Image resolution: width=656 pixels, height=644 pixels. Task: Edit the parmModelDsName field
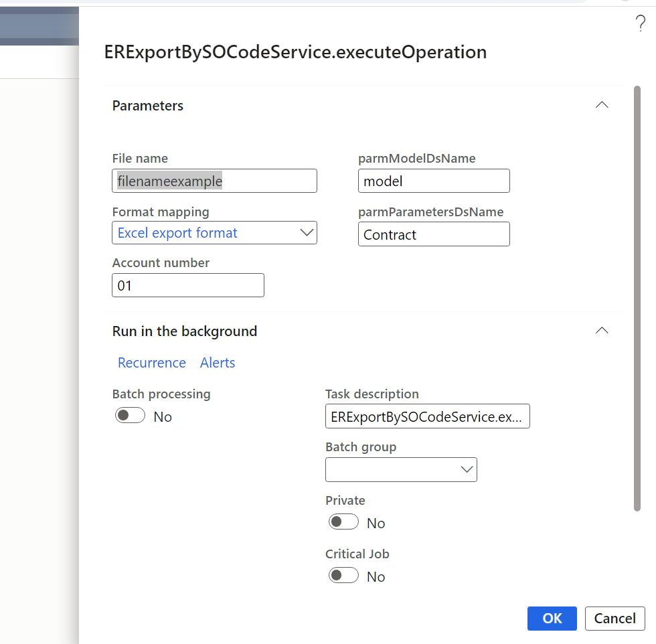(x=434, y=181)
